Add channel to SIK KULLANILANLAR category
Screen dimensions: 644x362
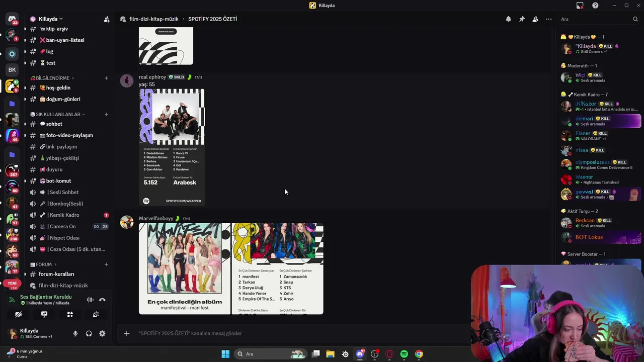tap(106, 114)
